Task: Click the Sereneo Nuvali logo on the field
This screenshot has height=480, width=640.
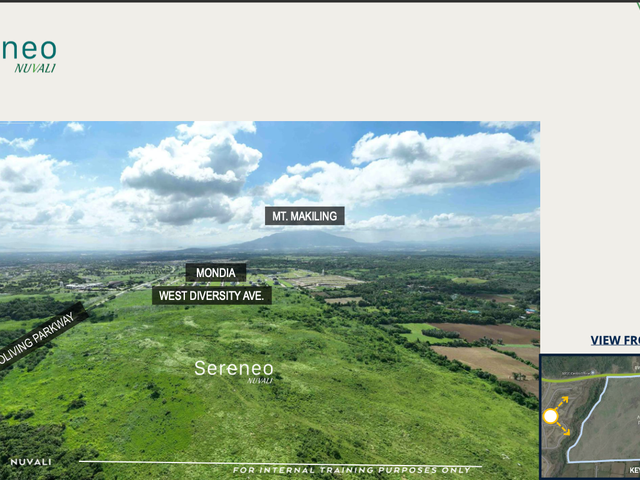Action: 233,371
